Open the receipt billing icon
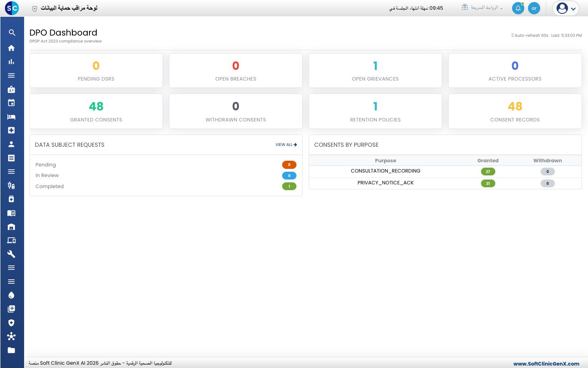The image size is (588, 368). pyautogui.click(x=11, y=158)
